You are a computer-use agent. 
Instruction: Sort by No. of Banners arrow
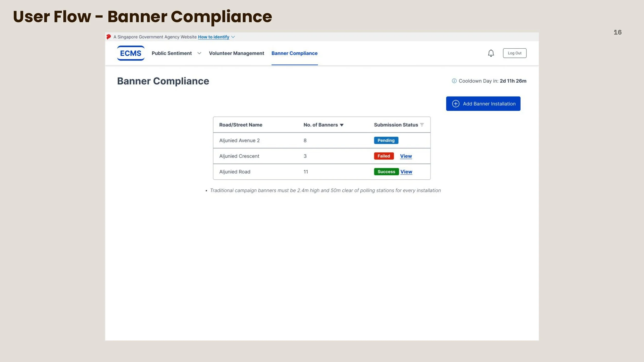pyautogui.click(x=342, y=125)
